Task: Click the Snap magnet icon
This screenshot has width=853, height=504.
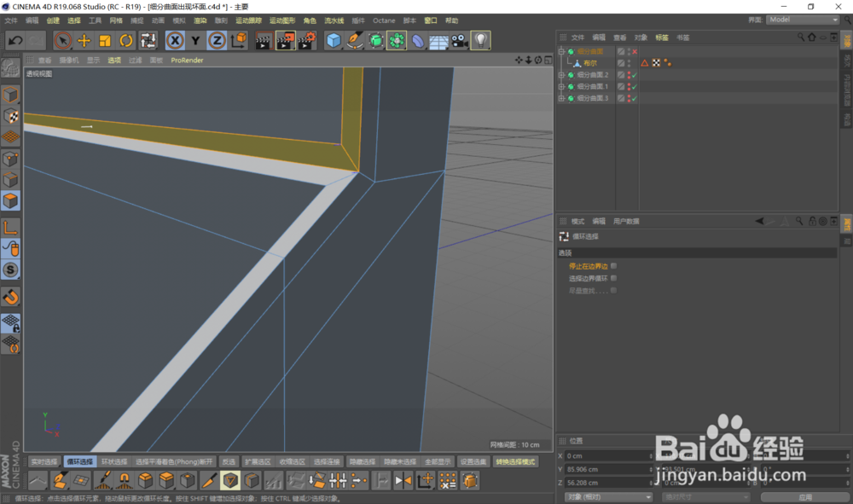Action: coord(10,297)
